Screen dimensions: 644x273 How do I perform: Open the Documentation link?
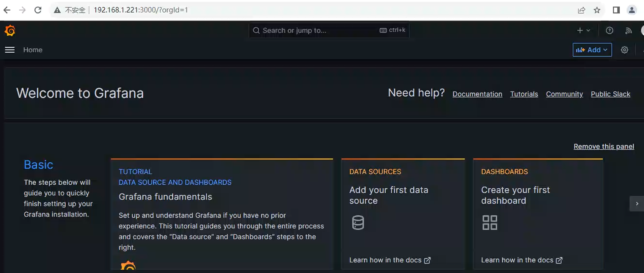[477, 94]
